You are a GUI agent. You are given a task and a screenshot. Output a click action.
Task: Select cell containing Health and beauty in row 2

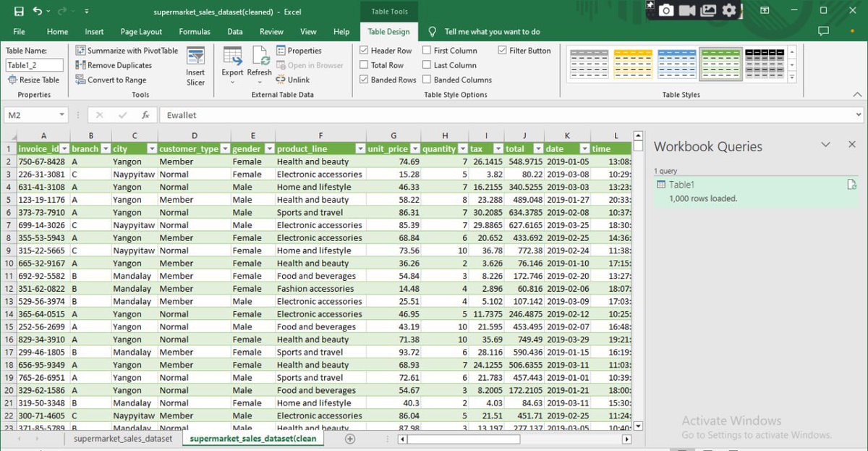[320, 161]
